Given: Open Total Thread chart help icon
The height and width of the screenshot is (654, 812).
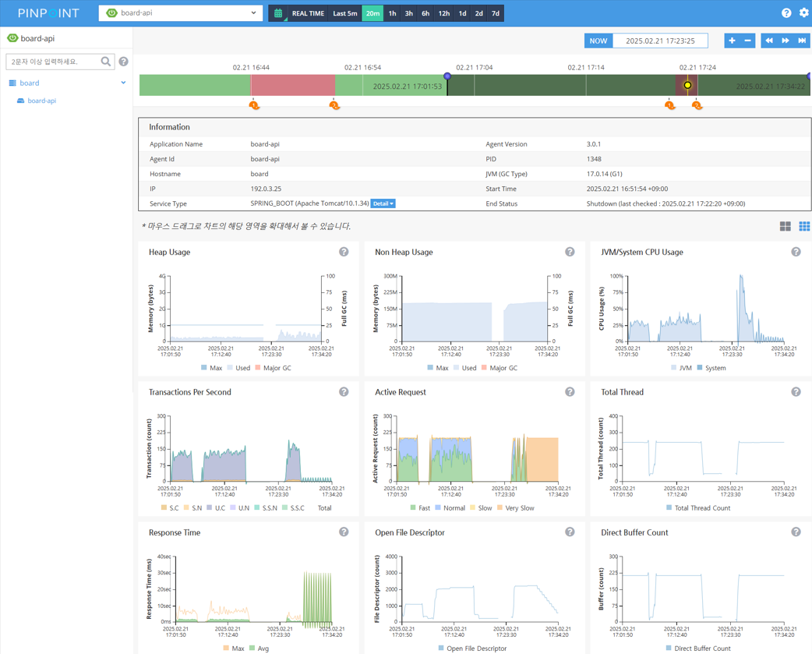Looking at the screenshot, I should pyautogui.click(x=796, y=392).
